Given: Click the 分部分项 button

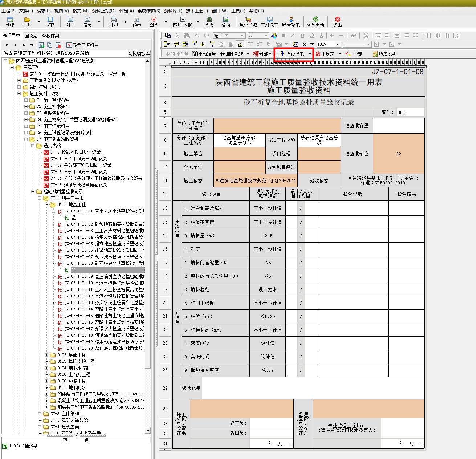Looking at the screenshot, I should pos(265,54).
